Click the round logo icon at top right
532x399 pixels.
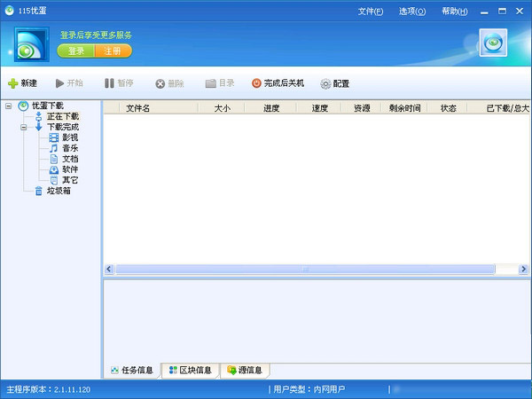click(492, 43)
